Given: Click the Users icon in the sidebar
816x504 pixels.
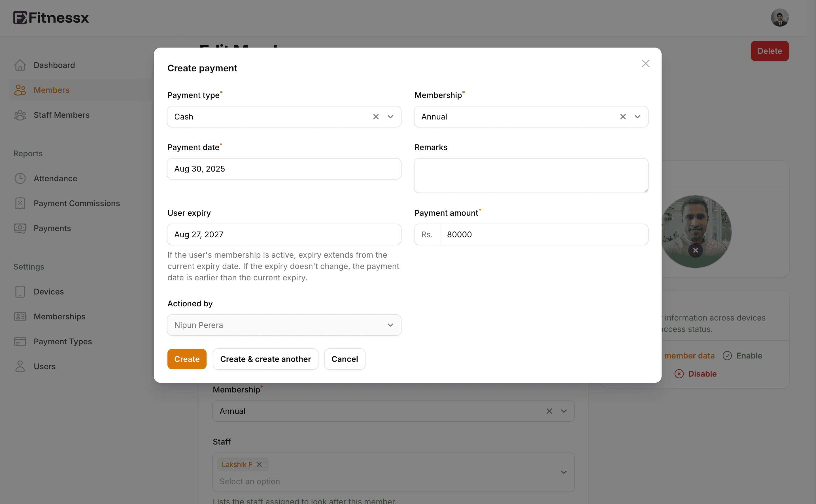Looking at the screenshot, I should click(x=20, y=366).
